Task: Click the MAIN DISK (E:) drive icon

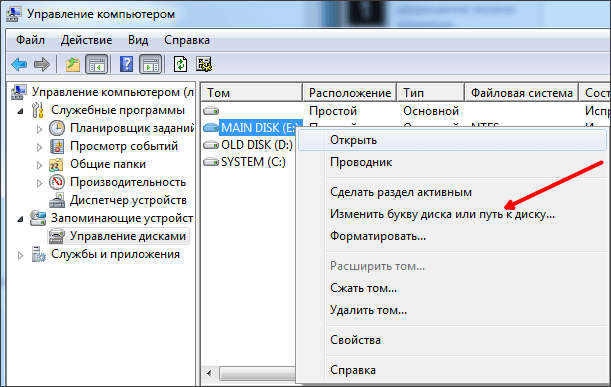Action: (x=211, y=127)
